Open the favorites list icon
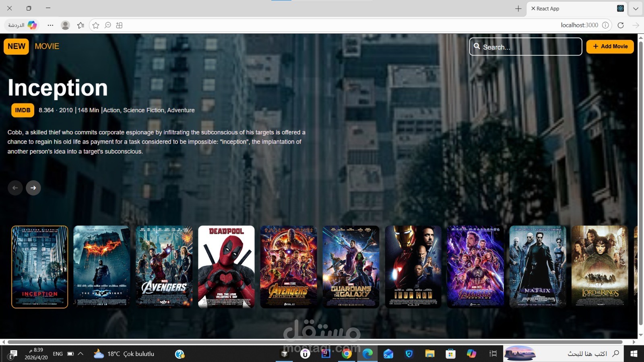644x362 pixels. 80,25
